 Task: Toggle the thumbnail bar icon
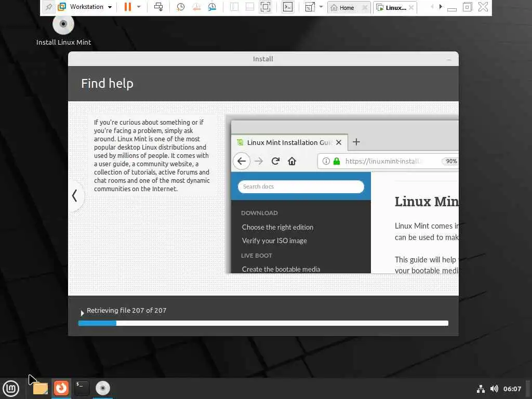(250, 7)
